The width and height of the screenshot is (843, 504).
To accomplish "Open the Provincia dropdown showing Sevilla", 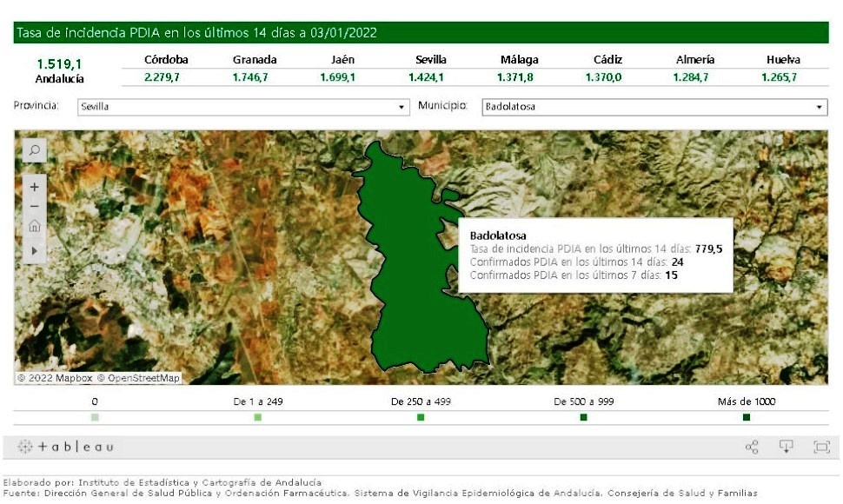I will coord(242,107).
